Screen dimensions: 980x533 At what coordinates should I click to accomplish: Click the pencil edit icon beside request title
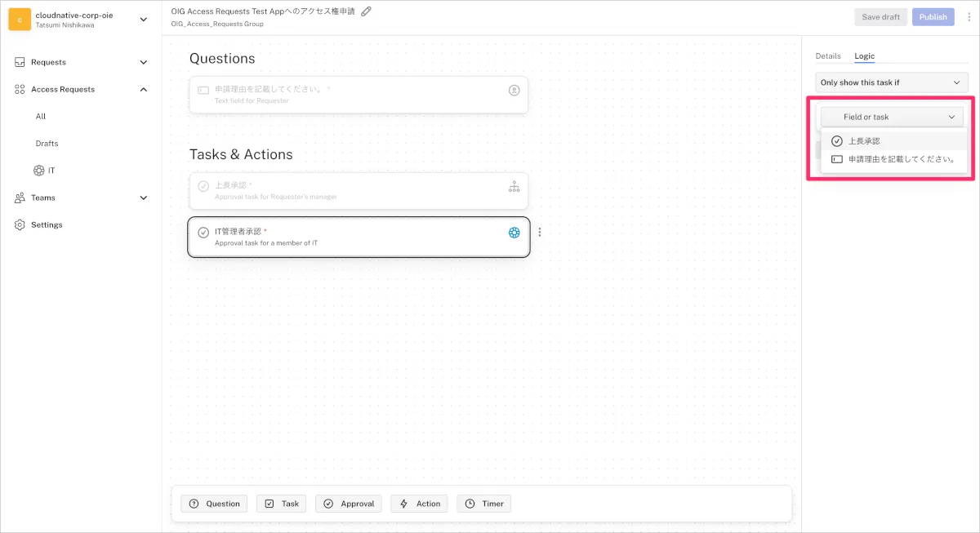367,11
